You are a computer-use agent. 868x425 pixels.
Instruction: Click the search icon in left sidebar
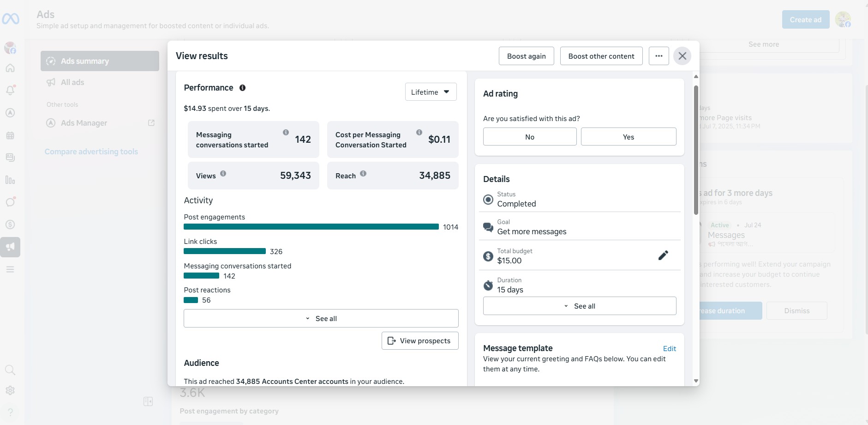coord(10,370)
